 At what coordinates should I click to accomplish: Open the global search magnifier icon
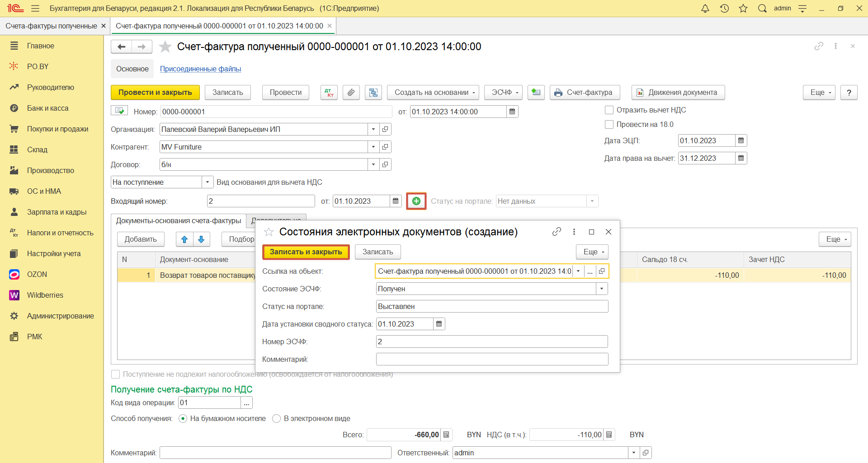[762, 9]
